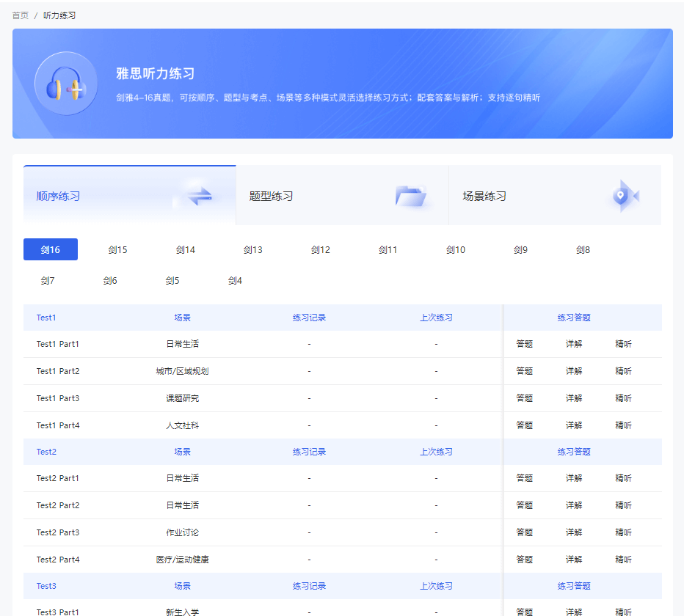Select the 剑15 book
Image resolution: width=684 pixels, height=616 pixels.
(117, 250)
